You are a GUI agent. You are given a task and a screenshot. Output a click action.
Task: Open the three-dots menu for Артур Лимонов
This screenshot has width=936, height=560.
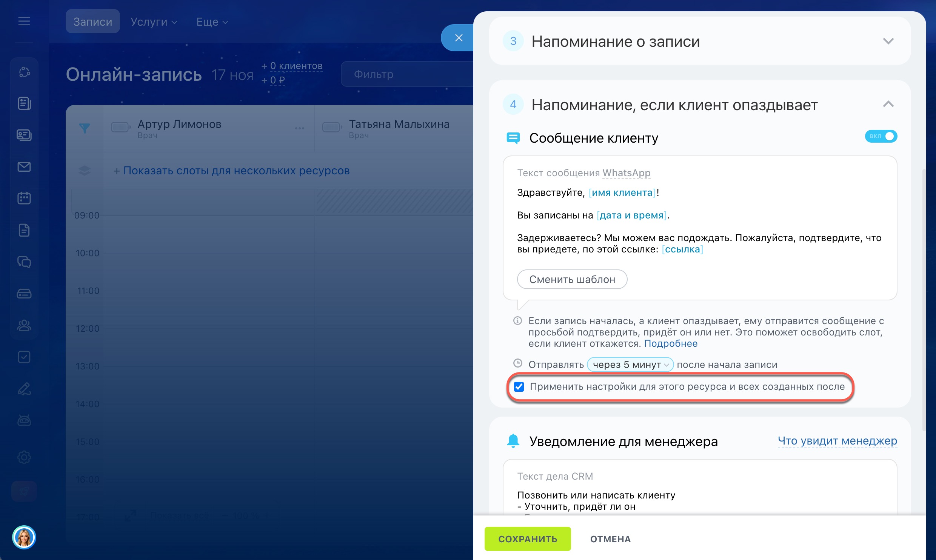point(300,128)
